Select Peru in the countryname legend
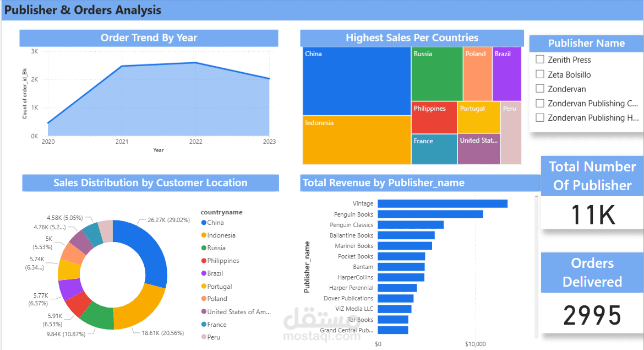Image resolution: width=644 pixels, height=350 pixels. [211, 337]
